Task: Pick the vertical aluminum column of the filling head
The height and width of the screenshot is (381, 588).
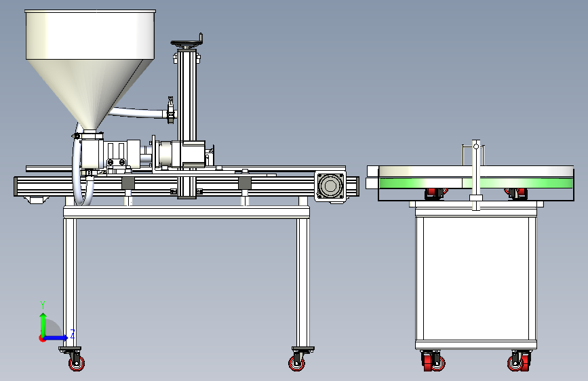Action: [187, 124]
